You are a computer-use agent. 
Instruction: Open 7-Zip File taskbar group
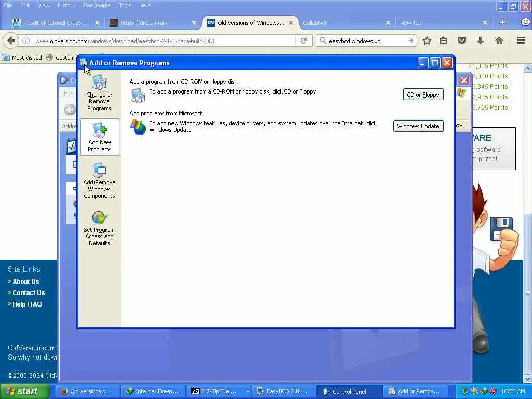(x=219, y=391)
